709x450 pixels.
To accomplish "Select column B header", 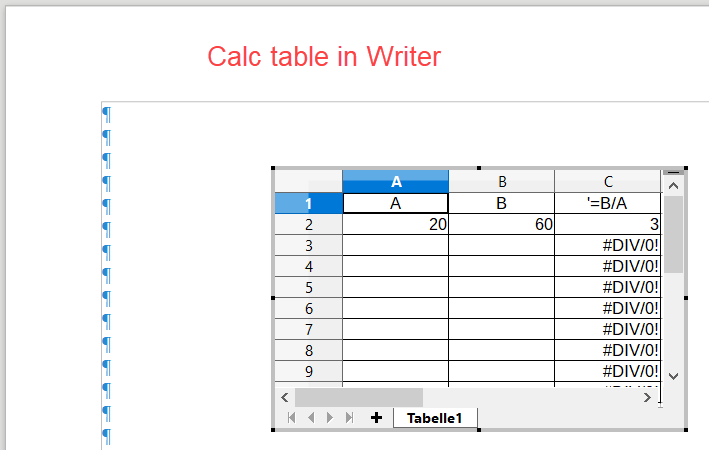I will pyautogui.click(x=501, y=181).
